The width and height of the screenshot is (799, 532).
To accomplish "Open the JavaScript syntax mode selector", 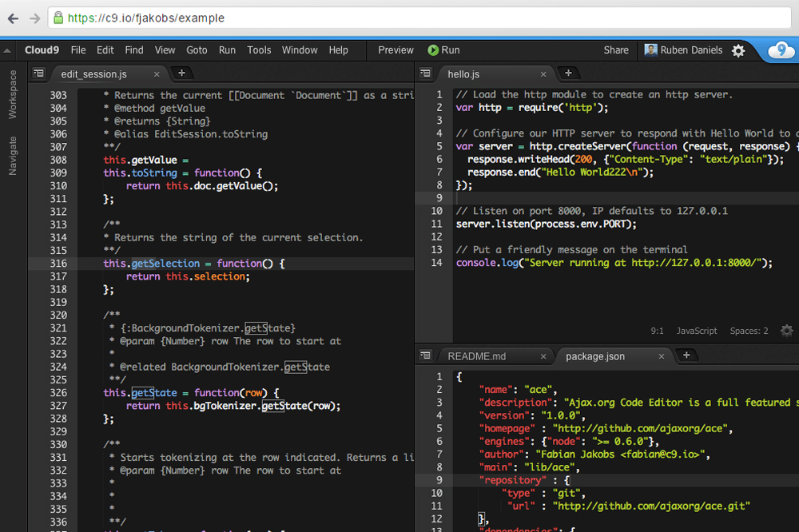I will coord(696,330).
